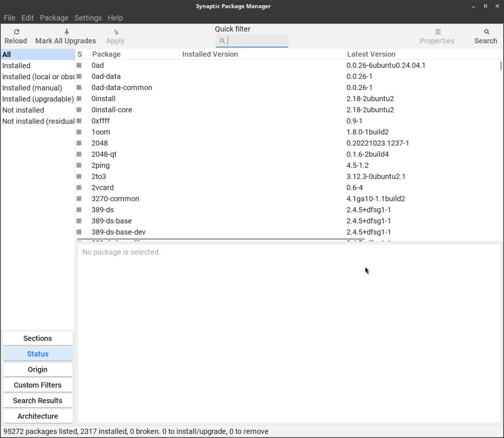Toggle status box for 0ad-data package
The width and height of the screenshot is (504, 438).
coord(79,76)
